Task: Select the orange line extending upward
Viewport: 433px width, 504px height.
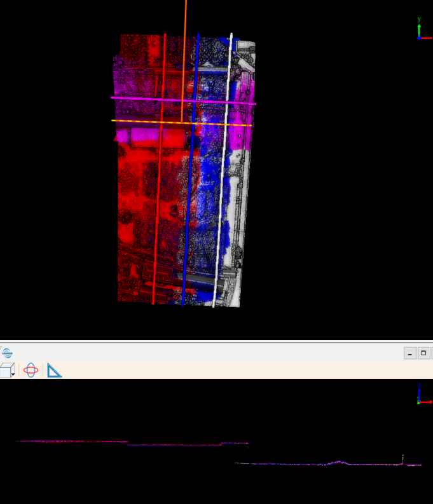Action: click(x=184, y=61)
